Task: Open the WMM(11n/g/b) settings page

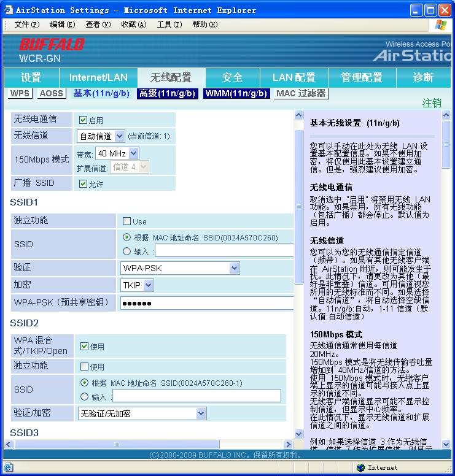Action: point(236,94)
